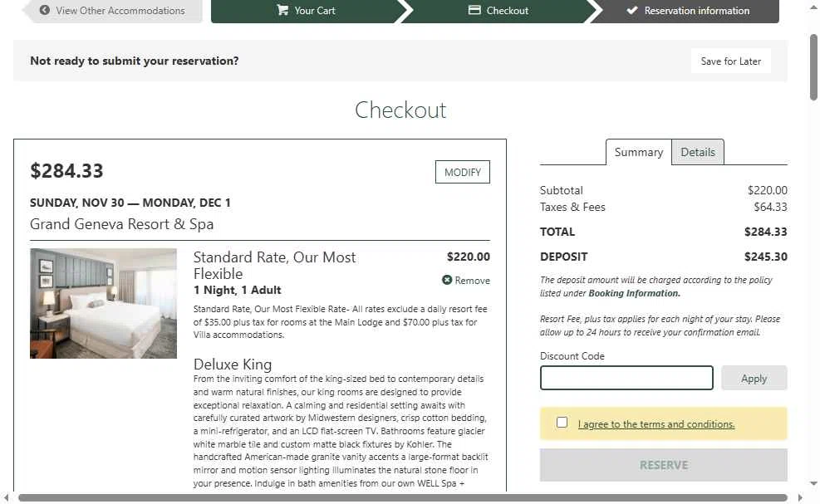Click the Standard Rate, Our Most Flexible title
Viewport: 820px width, 504px height.
(x=274, y=265)
